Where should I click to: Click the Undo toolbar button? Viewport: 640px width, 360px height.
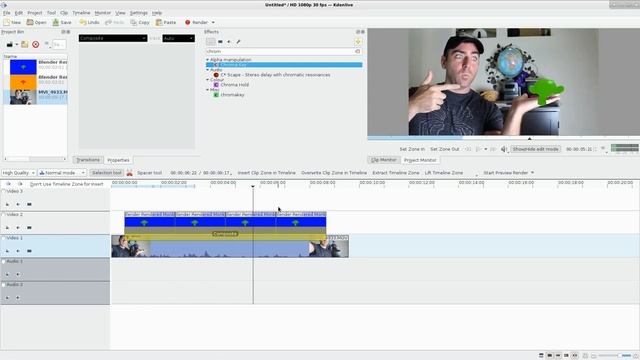tap(89, 22)
